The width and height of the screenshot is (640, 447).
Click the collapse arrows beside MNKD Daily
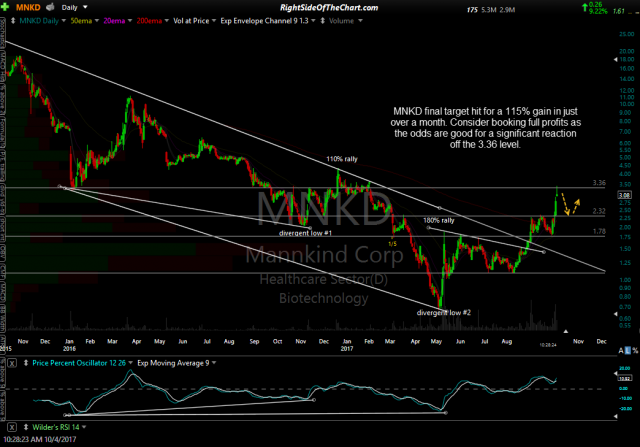(13, 20)
